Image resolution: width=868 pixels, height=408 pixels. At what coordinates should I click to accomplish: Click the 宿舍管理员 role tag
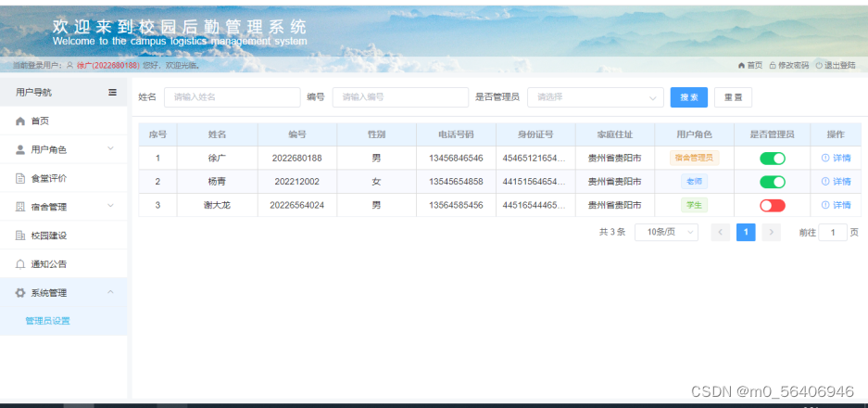694,158
